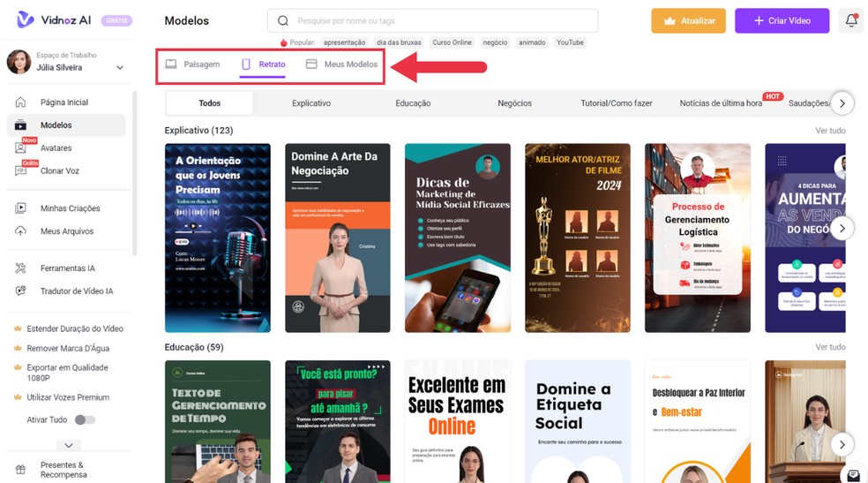Expand the sidebar premium list chevron
This screenshot has width=868, height=483.
pyautogui.click(x=69, y=445)
